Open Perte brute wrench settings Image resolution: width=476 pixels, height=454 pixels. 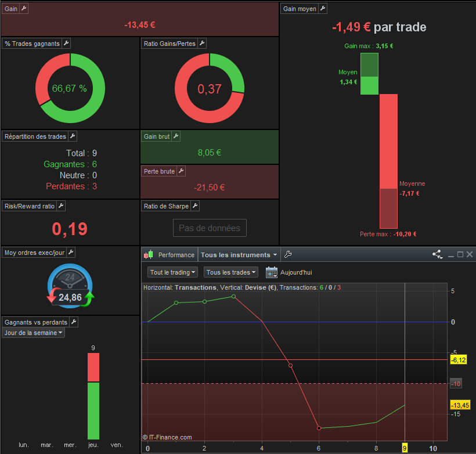[x=181, y=171]
